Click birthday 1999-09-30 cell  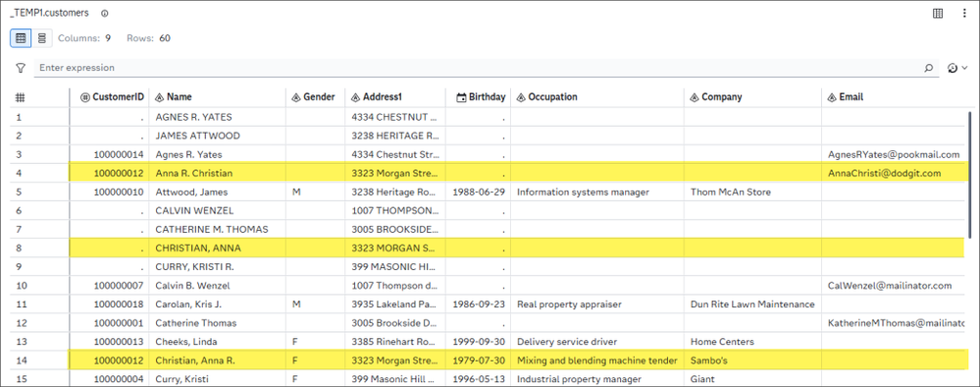click(x=479, y=342)
